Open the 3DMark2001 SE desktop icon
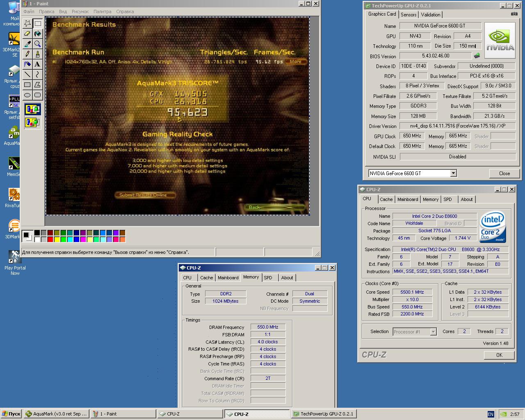 [x=14, y=45]
